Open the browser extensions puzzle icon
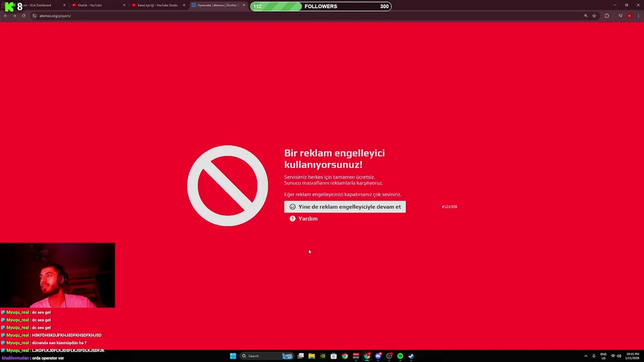The height and width of the screenshot is (362, 644). 607,16
